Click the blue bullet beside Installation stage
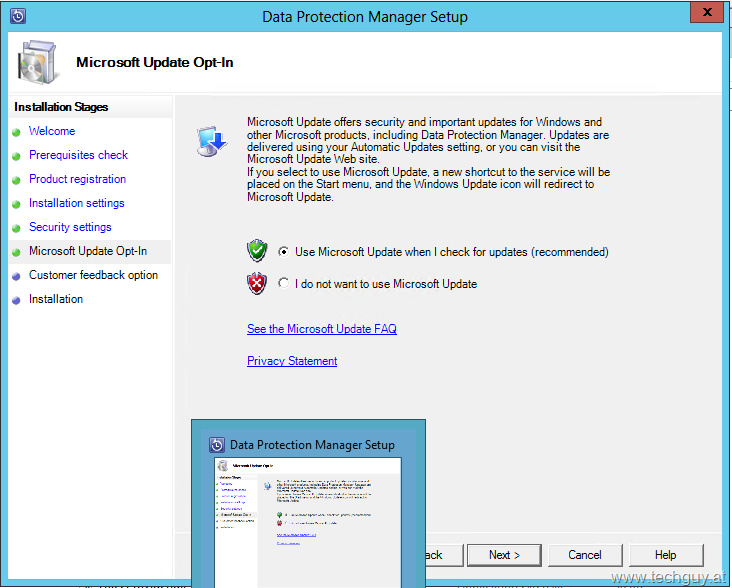This screenshot has height=588, width=732. [x=16, y=301]
